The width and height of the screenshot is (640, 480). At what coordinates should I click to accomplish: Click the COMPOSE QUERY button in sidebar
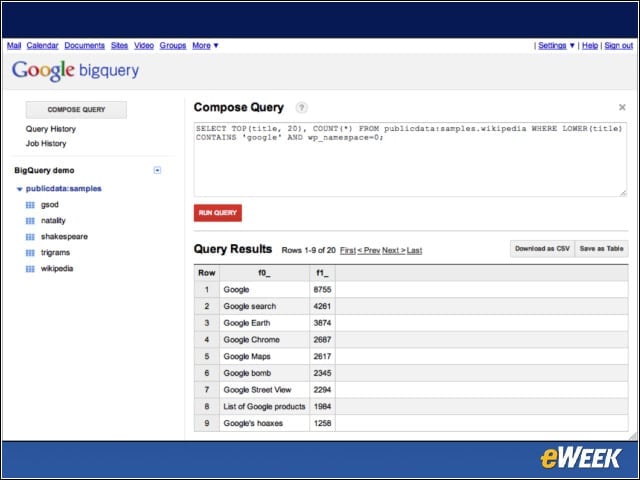click(76, 110)
